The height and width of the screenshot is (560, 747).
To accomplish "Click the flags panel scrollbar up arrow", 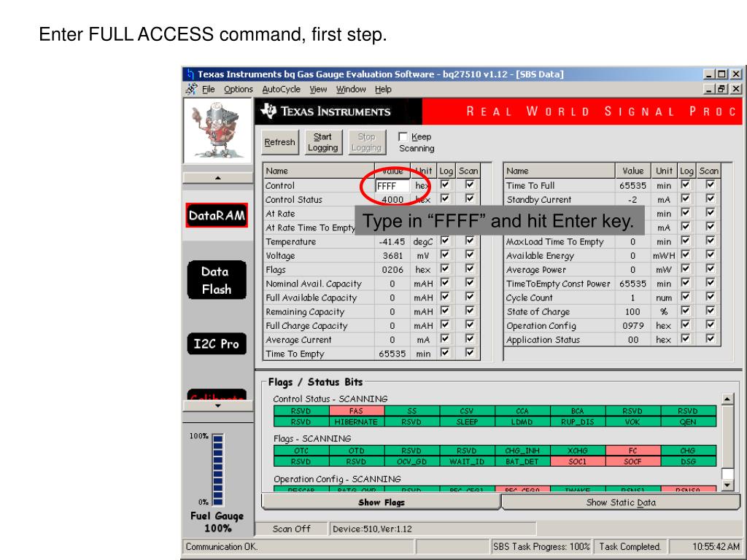I will tap(727, 399).
